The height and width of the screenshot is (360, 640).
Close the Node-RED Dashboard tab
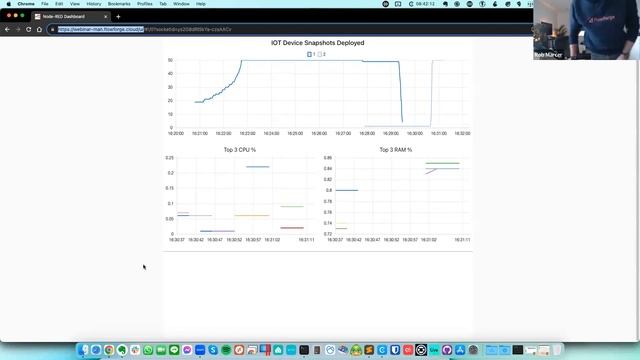pyautogui.click(x=106, y=17)
